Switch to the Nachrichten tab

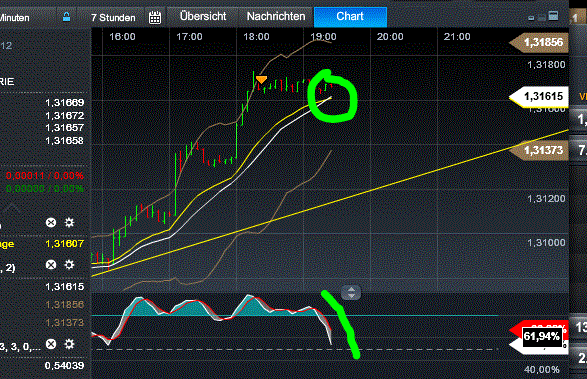click(276, 16)
